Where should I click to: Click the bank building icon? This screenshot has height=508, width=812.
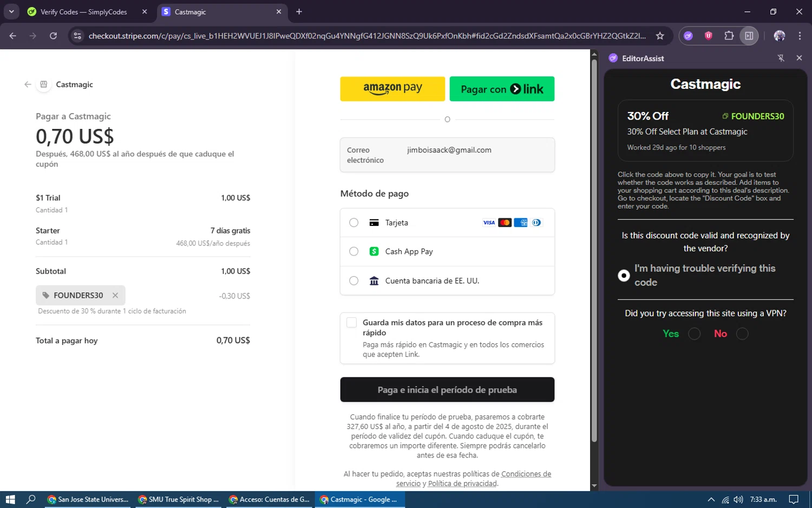click(374, 281)
